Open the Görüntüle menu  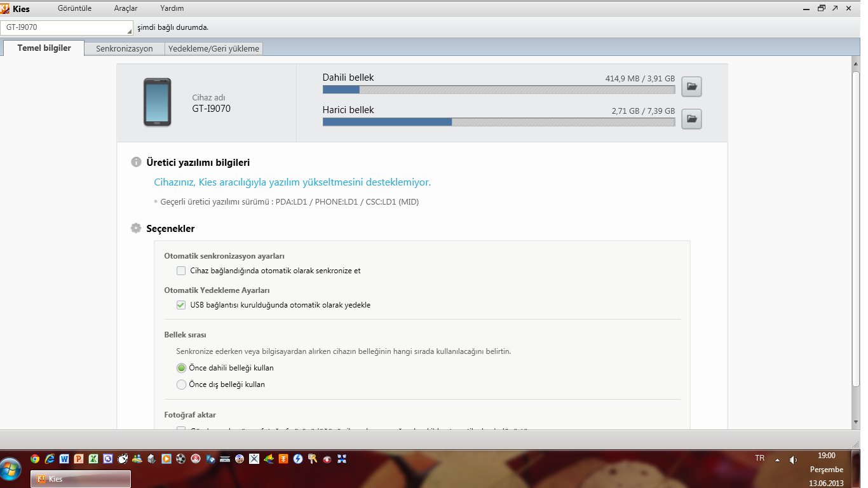coord(75,8)
